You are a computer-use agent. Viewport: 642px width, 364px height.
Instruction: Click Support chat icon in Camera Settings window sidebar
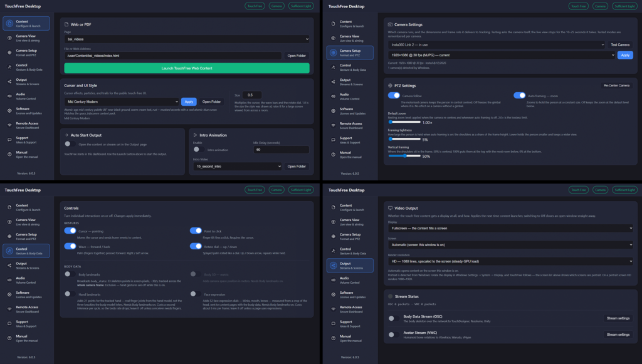(x=334, y=140)
